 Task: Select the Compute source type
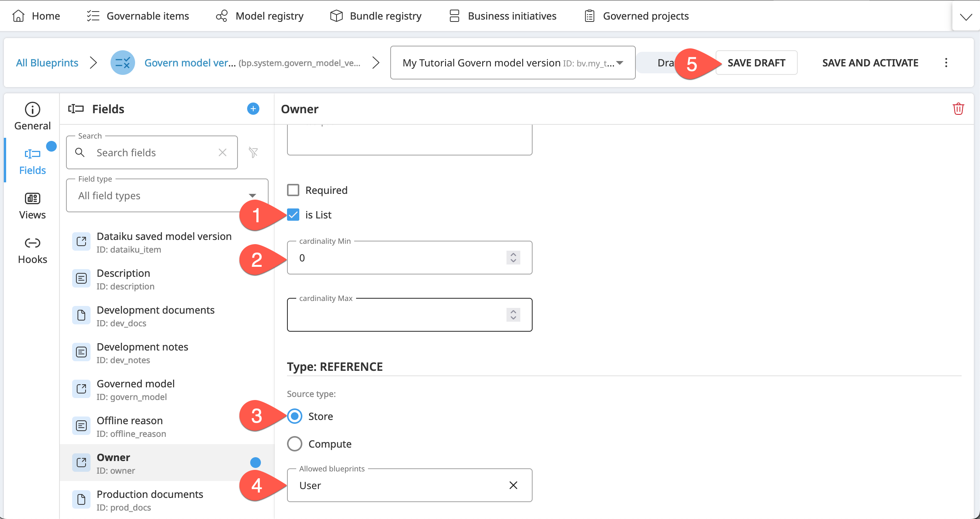coord(295,444)
